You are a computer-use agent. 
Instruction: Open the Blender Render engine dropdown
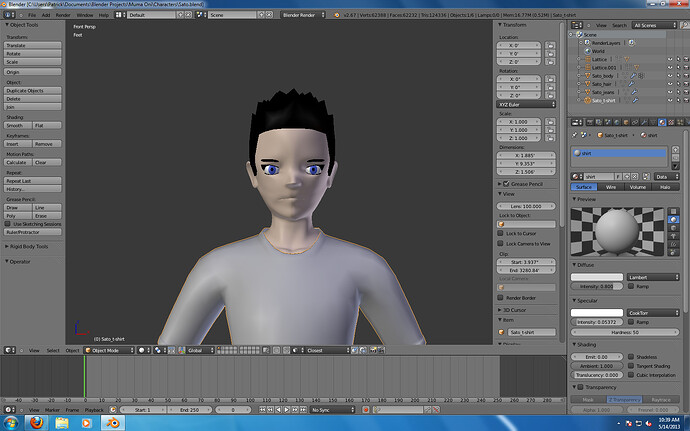(x=303, y=15)
